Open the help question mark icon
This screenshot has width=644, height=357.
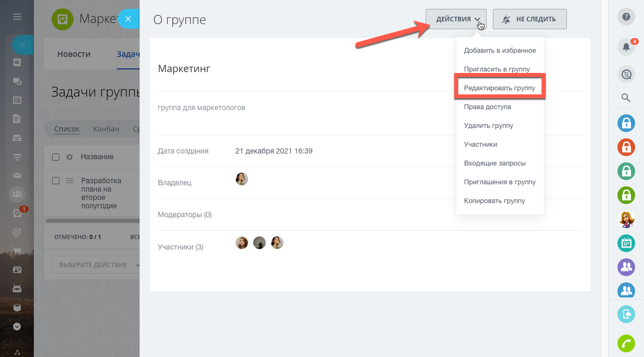[x=626, y=17]
